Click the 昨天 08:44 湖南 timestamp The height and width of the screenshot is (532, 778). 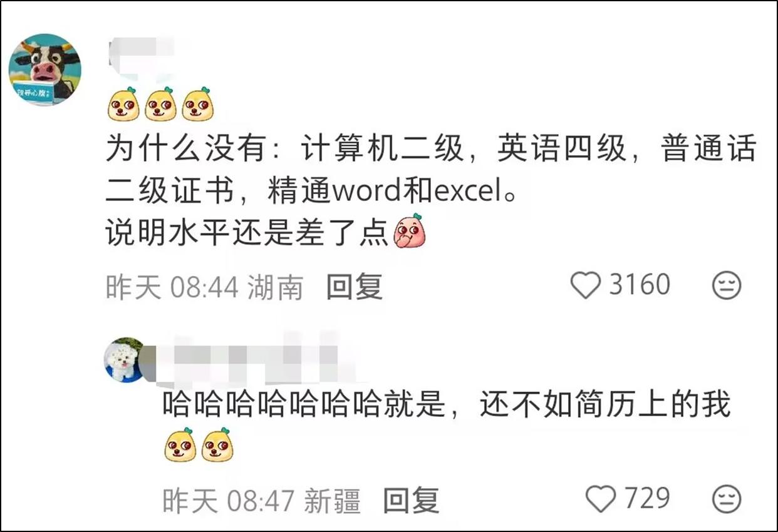click(204, 287)
